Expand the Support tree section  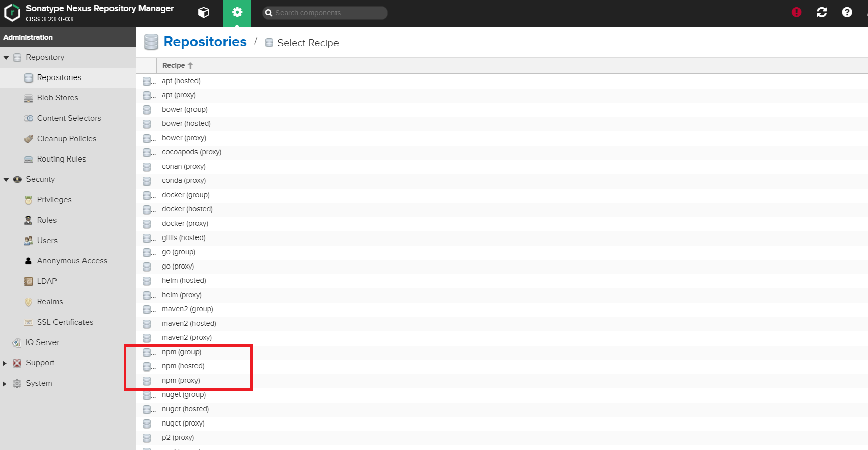(x=5, y=363)
